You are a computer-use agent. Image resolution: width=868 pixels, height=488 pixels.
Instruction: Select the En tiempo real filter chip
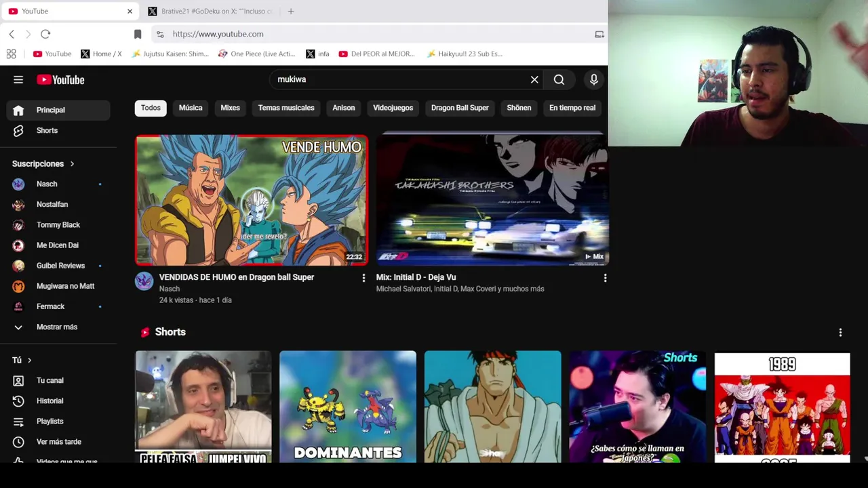tap(572, 108)
